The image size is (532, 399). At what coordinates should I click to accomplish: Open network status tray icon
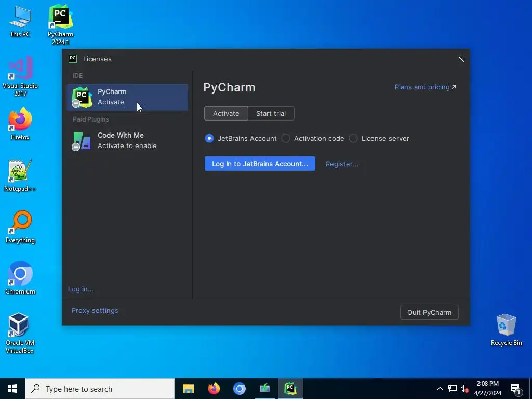coord(453,389)
